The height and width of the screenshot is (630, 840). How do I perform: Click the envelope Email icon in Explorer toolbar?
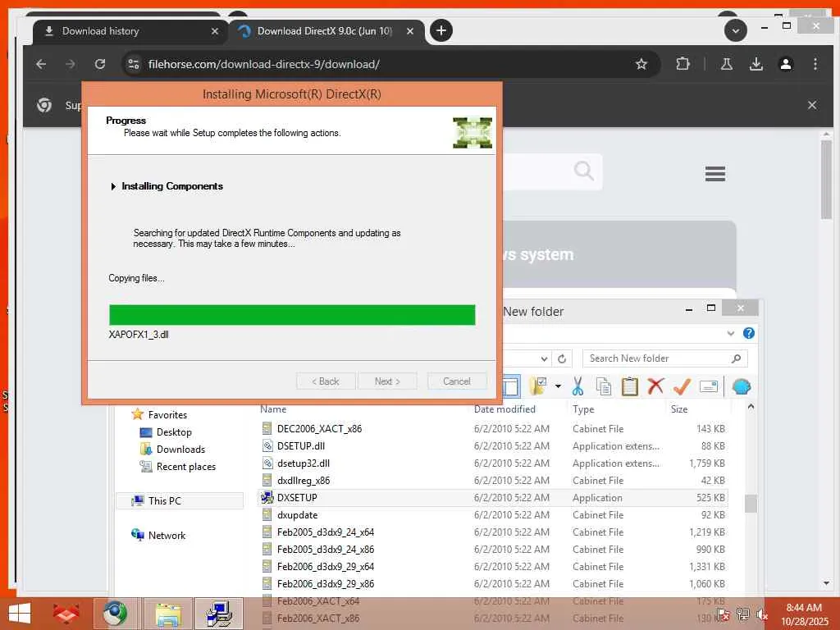pyautogui.click(x=708, y=386)
